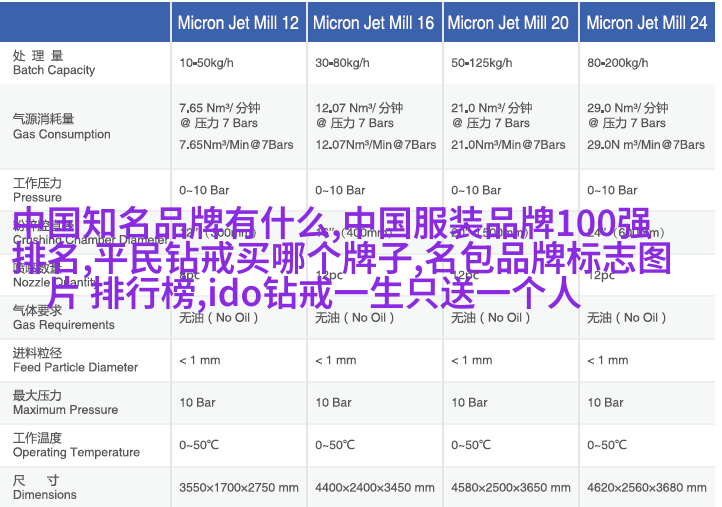This screenshot has height=507, width=722.
Task: Click 0~50°C under Jet Mill 20
Action: (x=471, y=445)
